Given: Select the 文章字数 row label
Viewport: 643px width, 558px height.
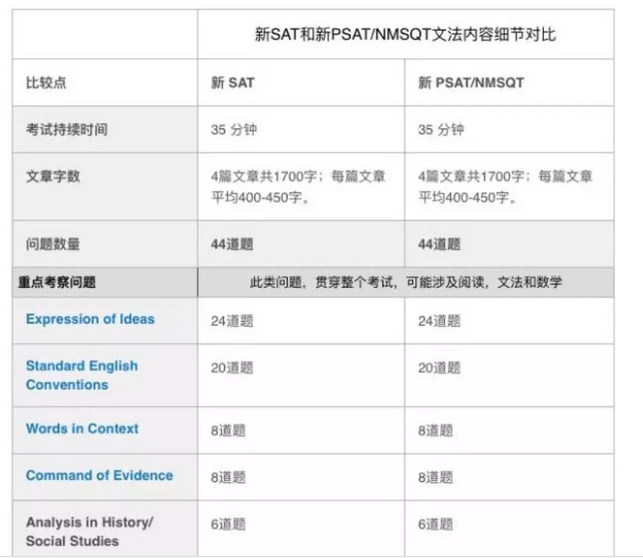Looking at the screenshot, I should (53, 177).
